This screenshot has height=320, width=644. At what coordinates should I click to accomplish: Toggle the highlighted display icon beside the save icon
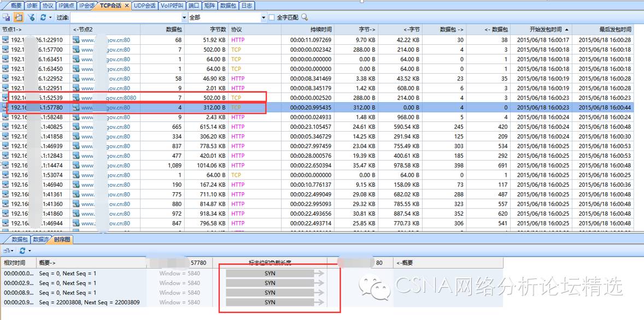click(19, 17)
